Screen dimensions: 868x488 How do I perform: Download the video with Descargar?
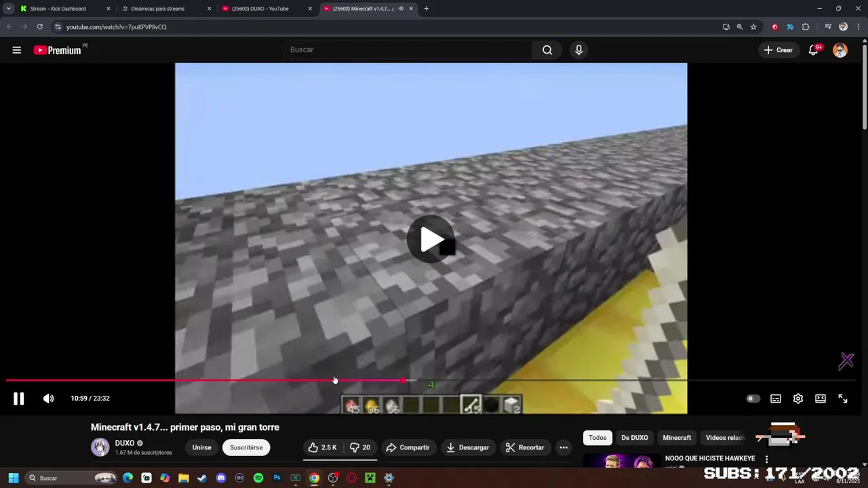[x=468, y=447]
